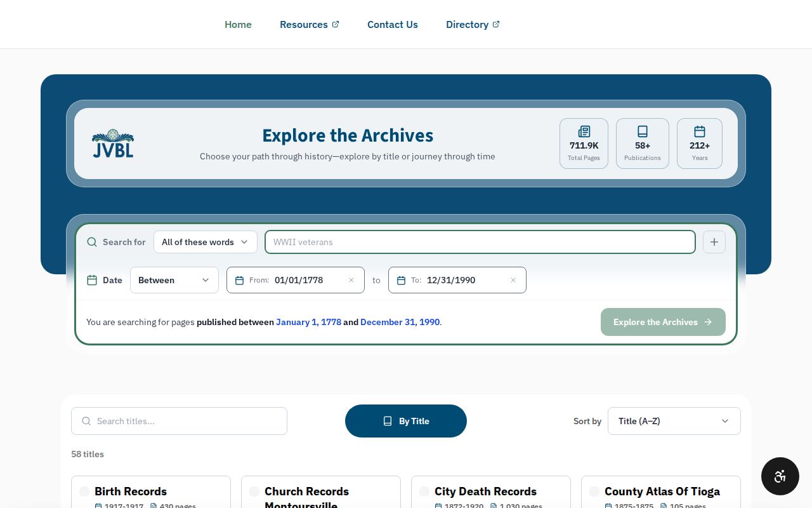
Task: Open the City Death Records title
Action: [x=485, y=491]
